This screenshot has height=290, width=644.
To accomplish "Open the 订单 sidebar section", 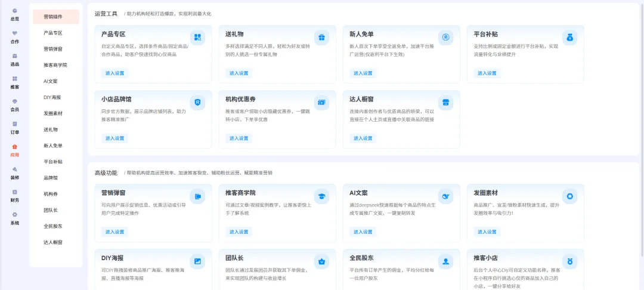I will [15, 128].
